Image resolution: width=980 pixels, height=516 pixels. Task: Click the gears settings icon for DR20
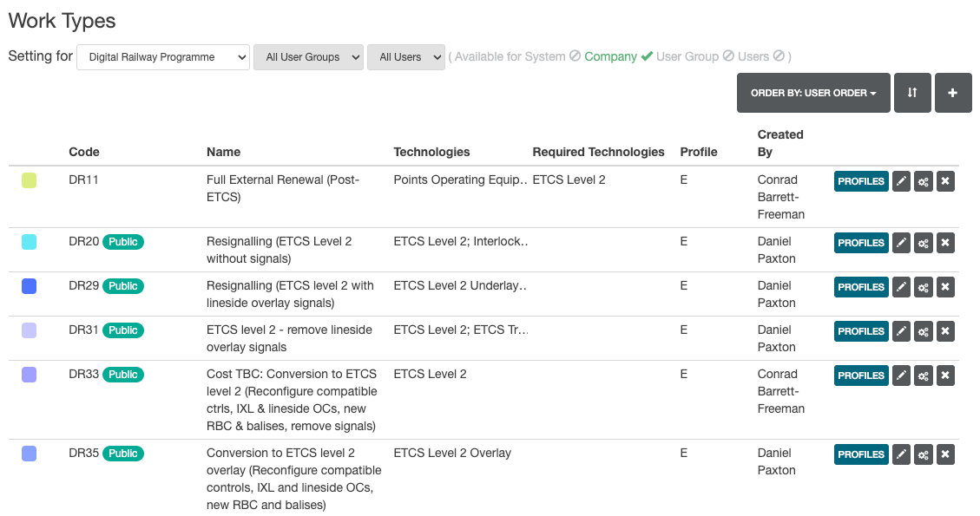point(924,243)
